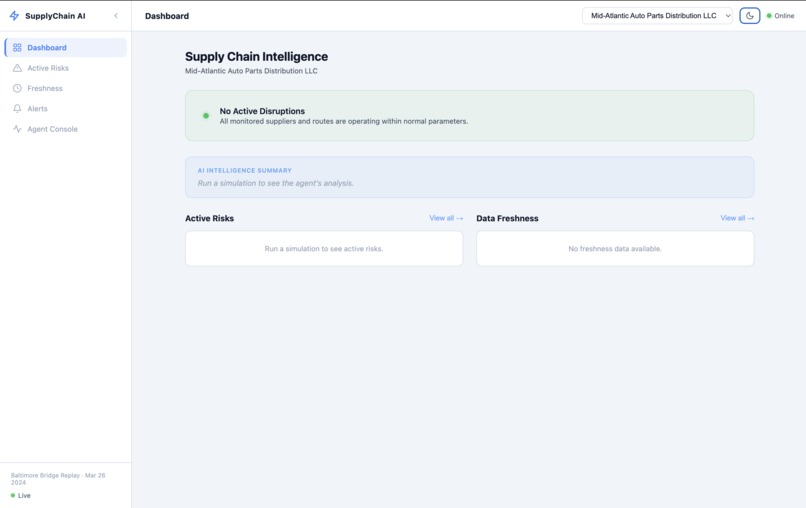Click the Dashboard grid icon in sidebar
This screenshot has width=806, height=508.
tap(17, 48)
